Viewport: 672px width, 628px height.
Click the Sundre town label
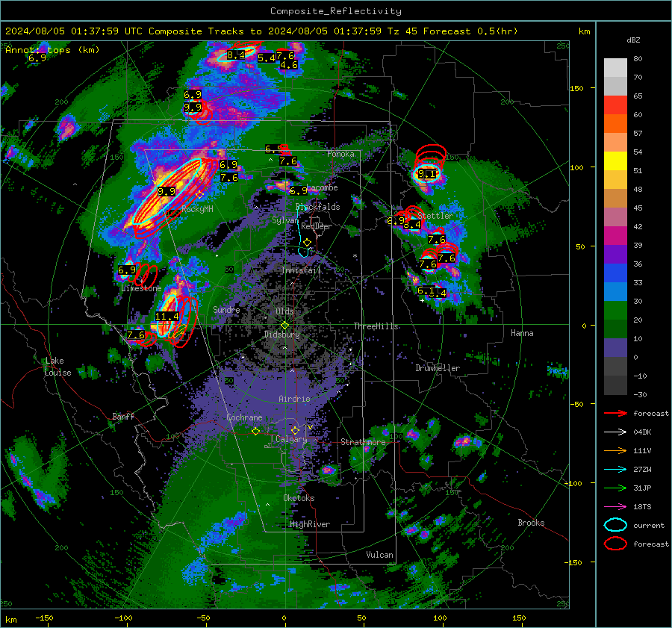(226, 309)
